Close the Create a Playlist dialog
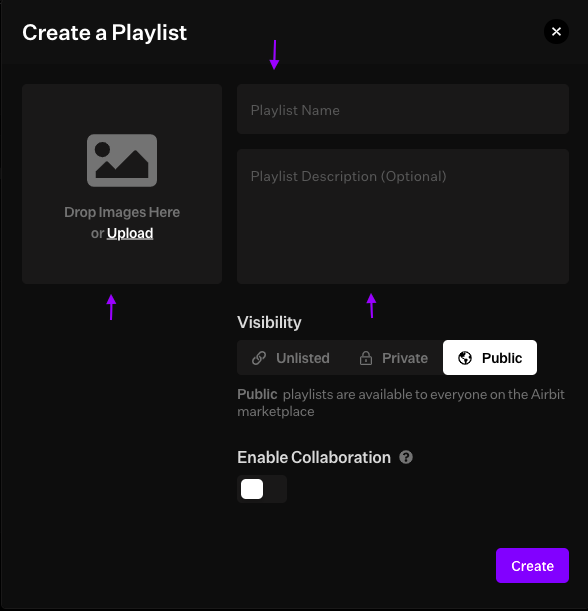588x611 pixels. point(556,32)
